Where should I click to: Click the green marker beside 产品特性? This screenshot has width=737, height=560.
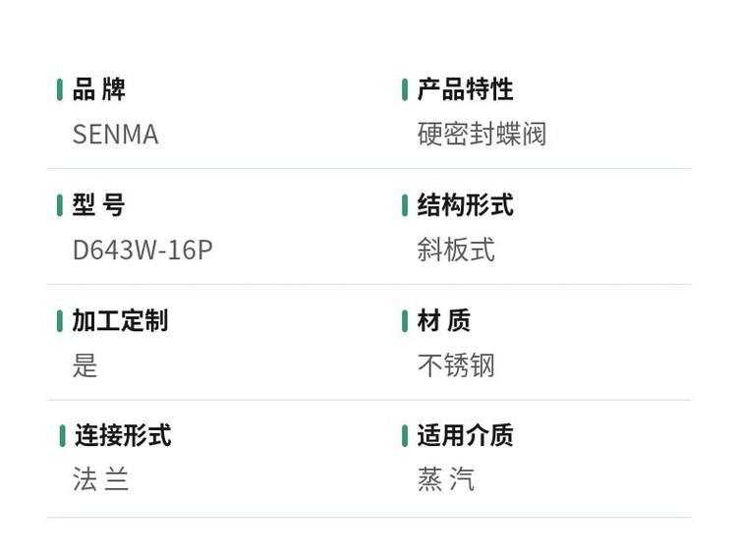405,90
